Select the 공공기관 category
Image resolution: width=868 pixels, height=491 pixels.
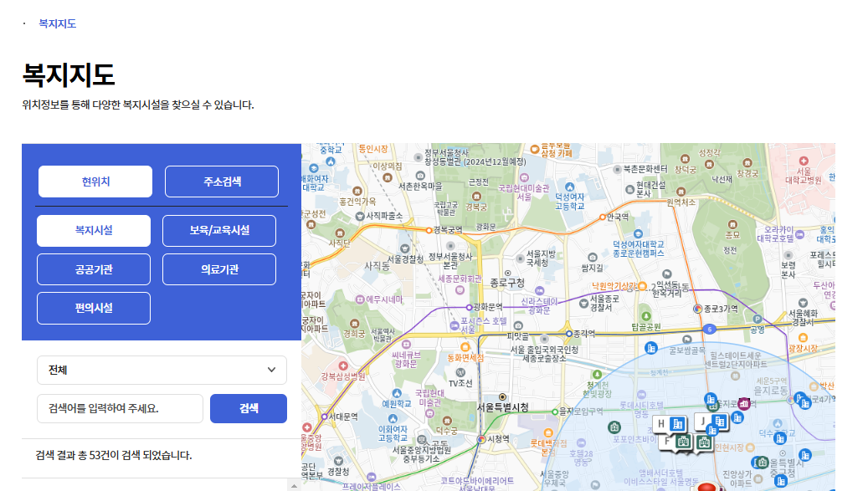94,269
